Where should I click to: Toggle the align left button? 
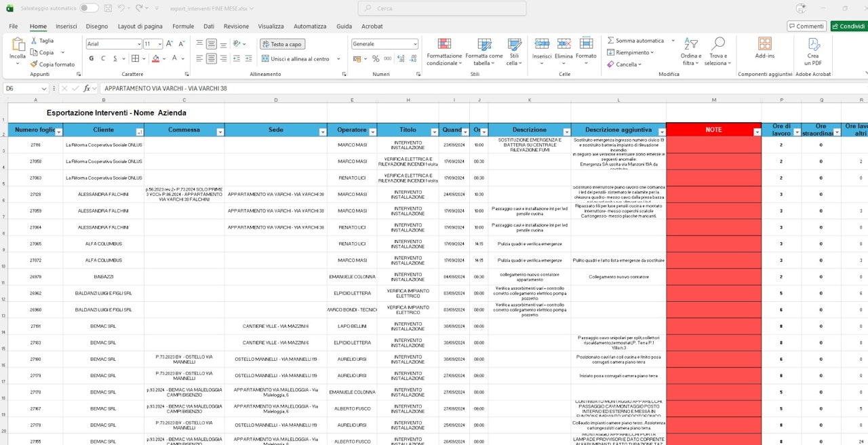click(199, 58)
